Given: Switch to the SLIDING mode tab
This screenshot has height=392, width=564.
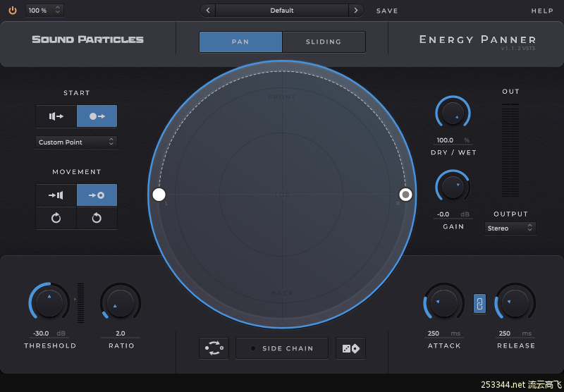Looking at the screenshot, I should tap(324, 42).
